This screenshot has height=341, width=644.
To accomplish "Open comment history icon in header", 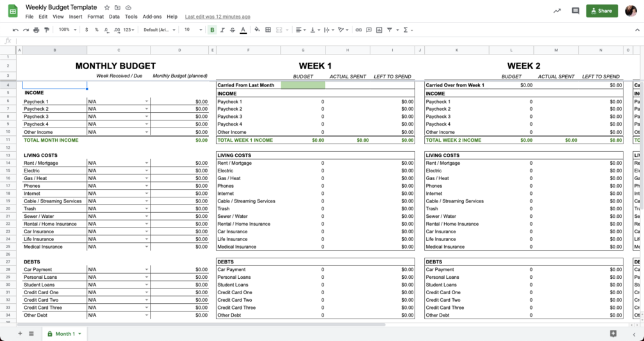I will 575,11.
